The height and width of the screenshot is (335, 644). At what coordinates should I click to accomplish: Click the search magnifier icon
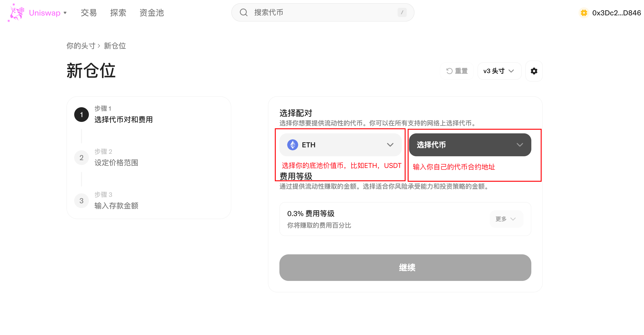tap(243, 13)
